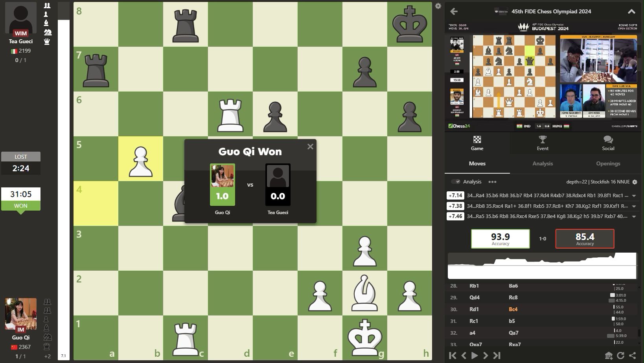644x363 pixels.
Task: Click the highlighted a4 square
Action: coord(96,203)
